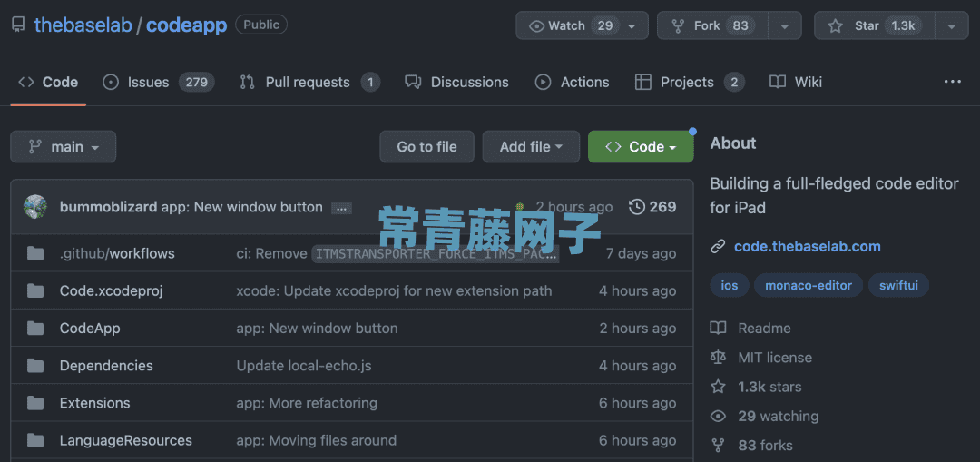Open the Code.xcodeproj folder
Screen dimensions: 980x462
[x=112, y=290]
